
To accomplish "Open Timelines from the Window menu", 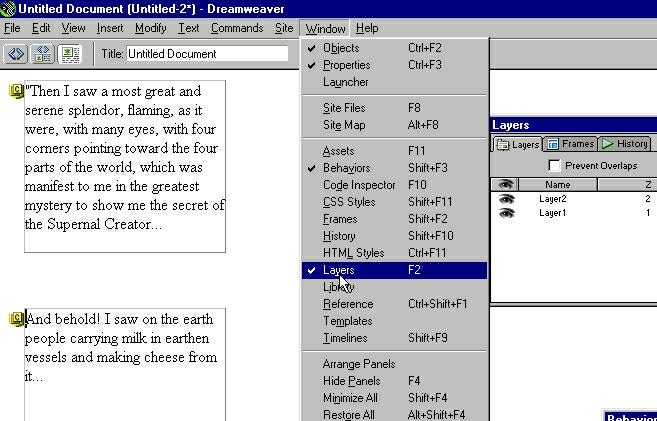I will pyautogui.click(x=394, y=338).
